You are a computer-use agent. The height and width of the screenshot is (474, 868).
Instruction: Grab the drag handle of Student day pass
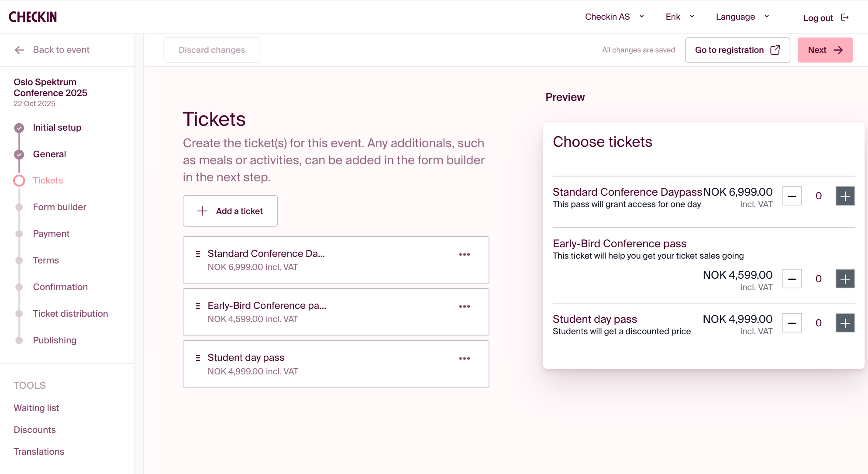[198, 358]
